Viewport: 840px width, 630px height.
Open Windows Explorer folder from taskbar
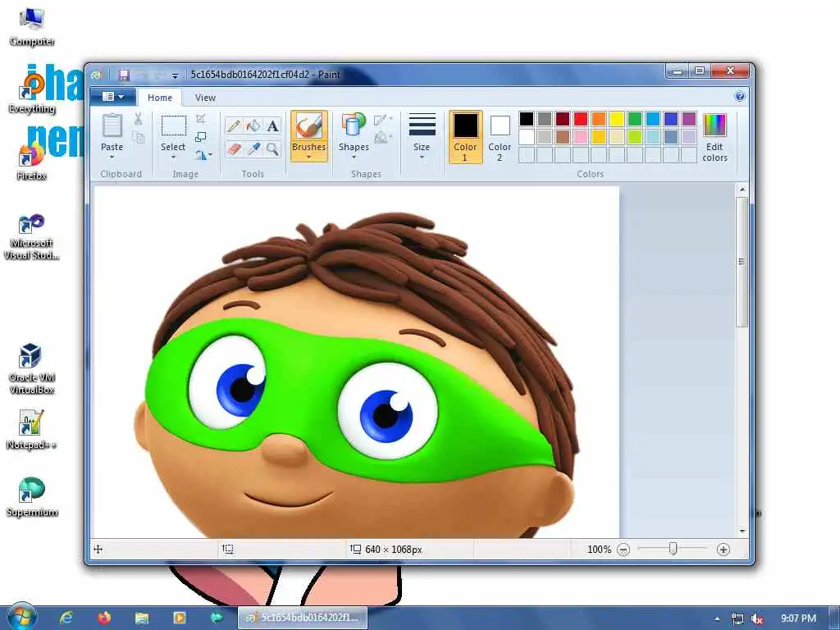coord(142,618)
